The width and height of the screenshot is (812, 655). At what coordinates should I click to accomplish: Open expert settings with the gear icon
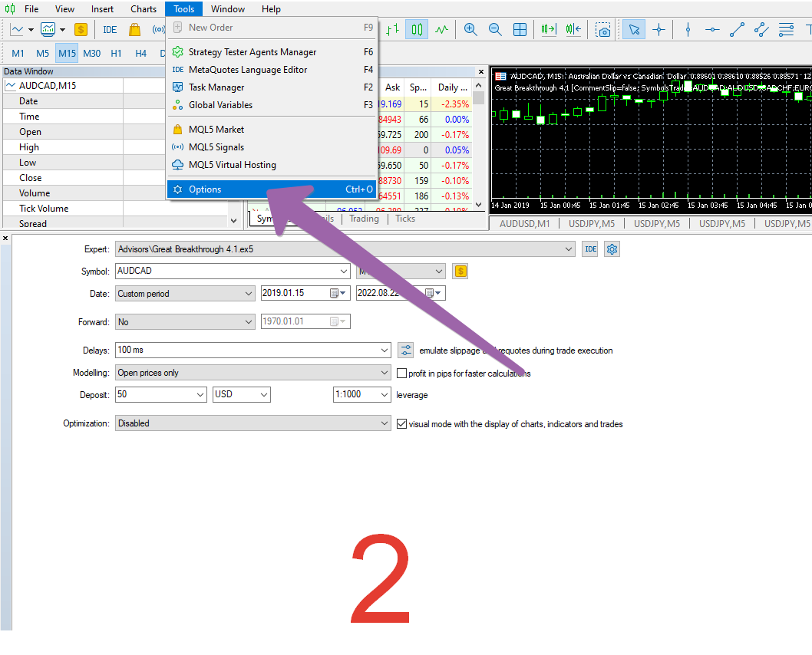(x=612, y=249)
